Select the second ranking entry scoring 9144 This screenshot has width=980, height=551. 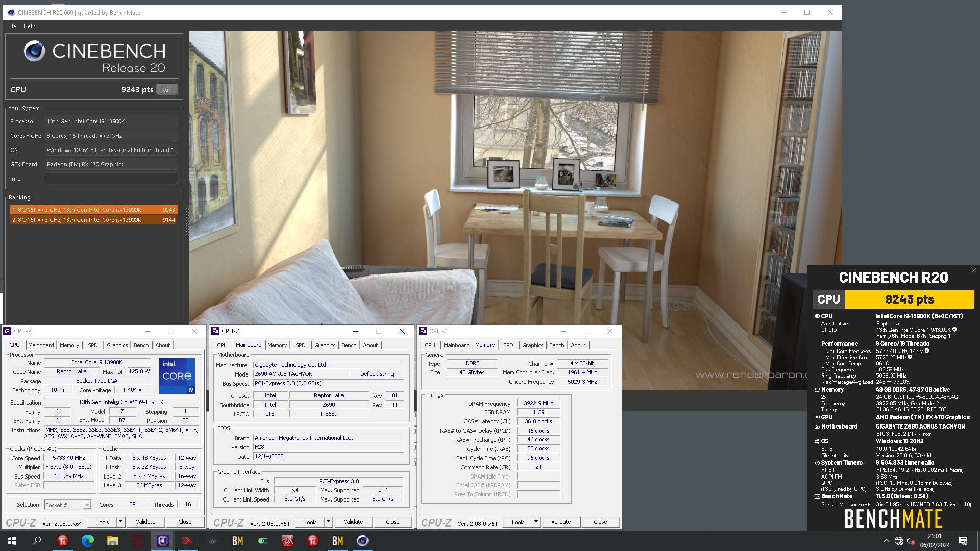tap(93, 220)
